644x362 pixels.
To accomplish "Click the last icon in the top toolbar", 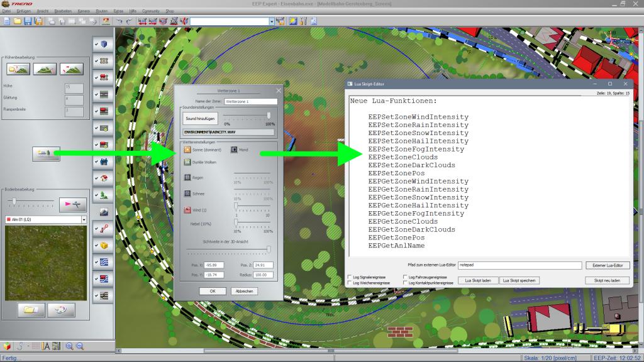I will 313,21.
